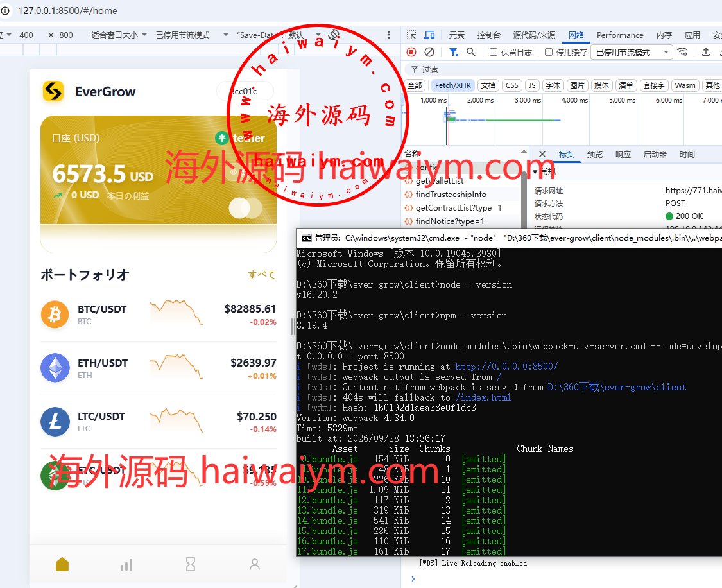The width and height of the screenshot is (722, 588).
Task: Select the Network tab
Action: coord(576,35)
